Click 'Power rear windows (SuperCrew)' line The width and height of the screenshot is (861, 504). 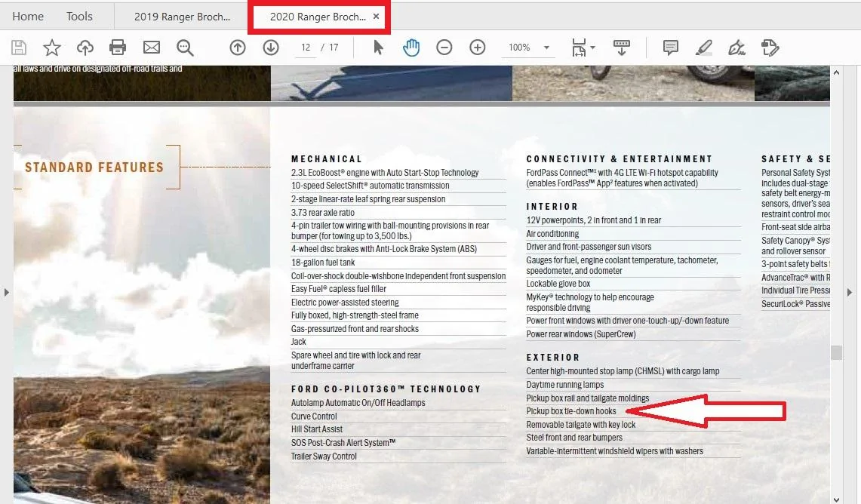(x=581, y=334)
